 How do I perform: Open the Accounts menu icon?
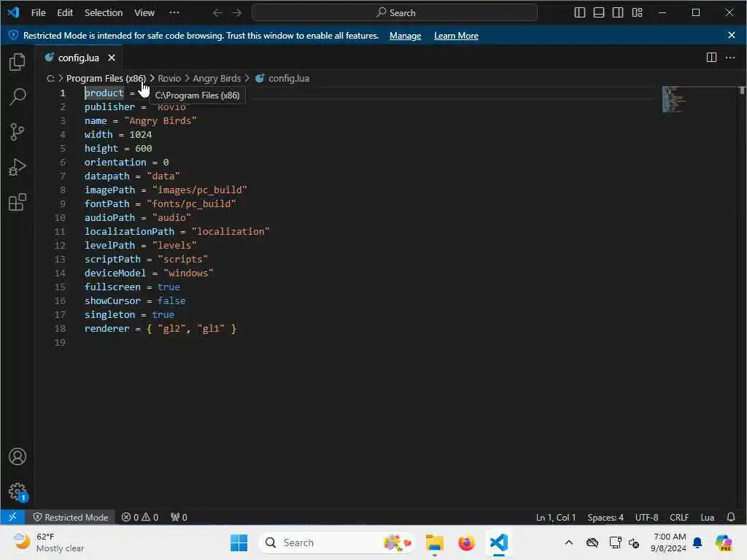point(18,456)
